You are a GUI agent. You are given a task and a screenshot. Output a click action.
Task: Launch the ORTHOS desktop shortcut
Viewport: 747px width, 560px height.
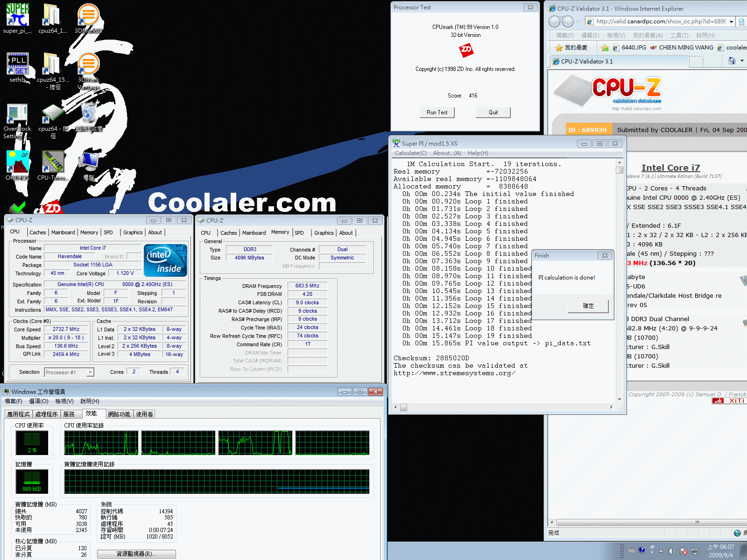click(x=18, y=166)
